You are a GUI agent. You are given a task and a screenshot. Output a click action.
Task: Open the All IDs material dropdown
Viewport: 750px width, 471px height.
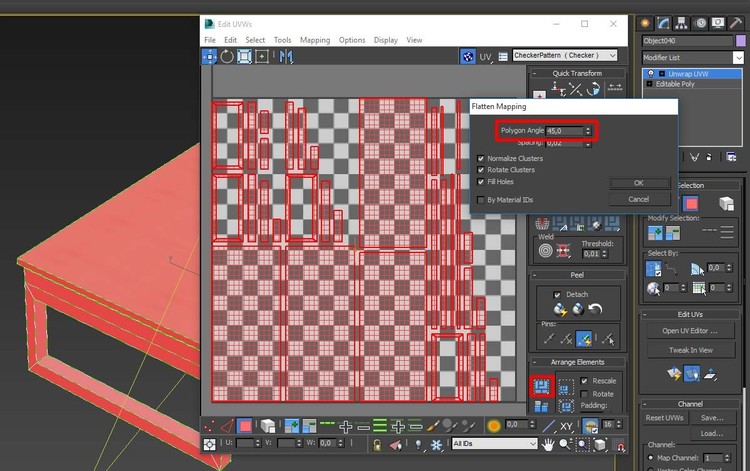pos(495,444)
